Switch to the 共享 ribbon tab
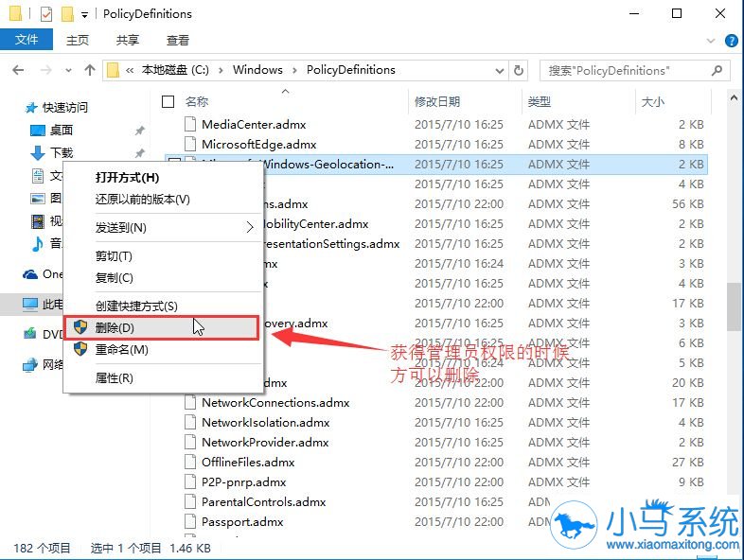 (x=128, y=40)
